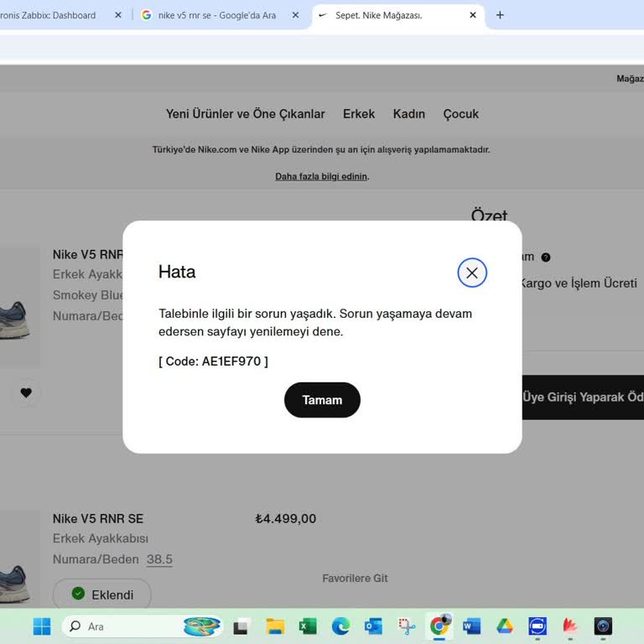The image size is (644, 644).
Task: Click the Smokey Blue color text
Action: tap(88, 295)
